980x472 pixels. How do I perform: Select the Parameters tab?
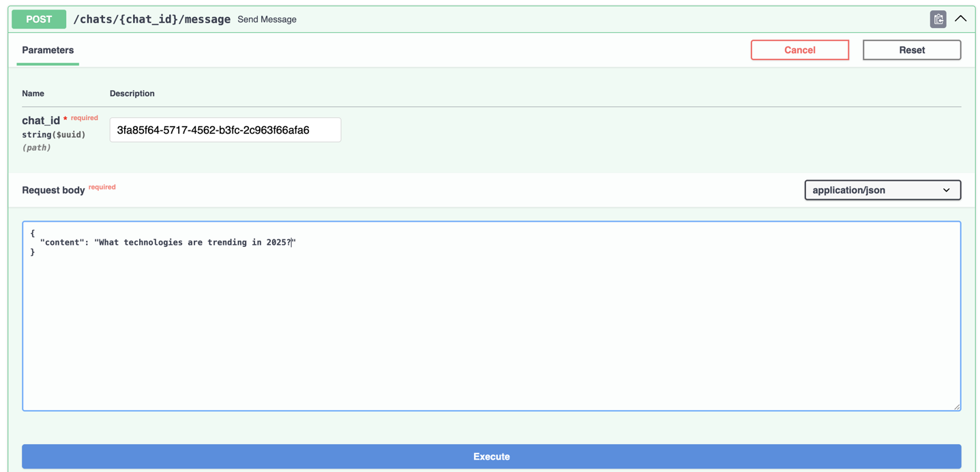coord(48,50)
